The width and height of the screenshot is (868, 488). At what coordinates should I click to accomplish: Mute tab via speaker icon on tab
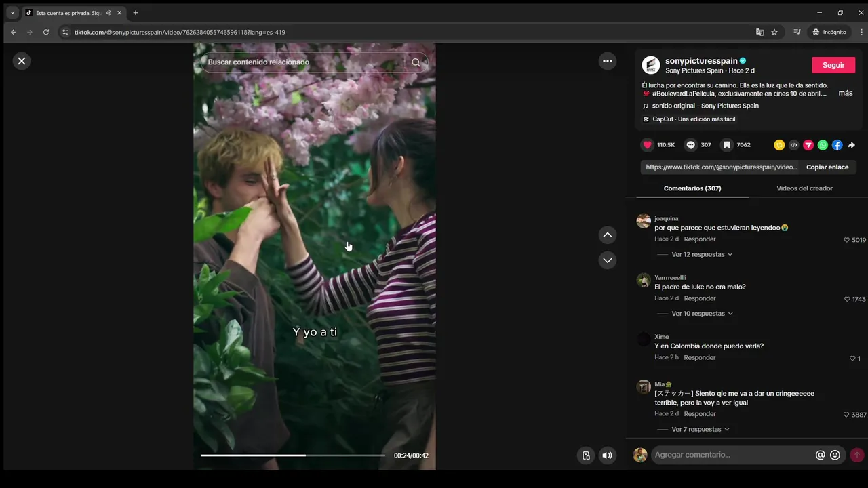click(x=108, y=13)
